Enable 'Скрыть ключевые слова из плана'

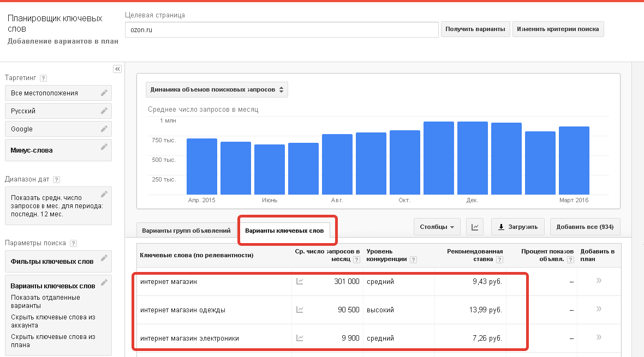(49, 339)
